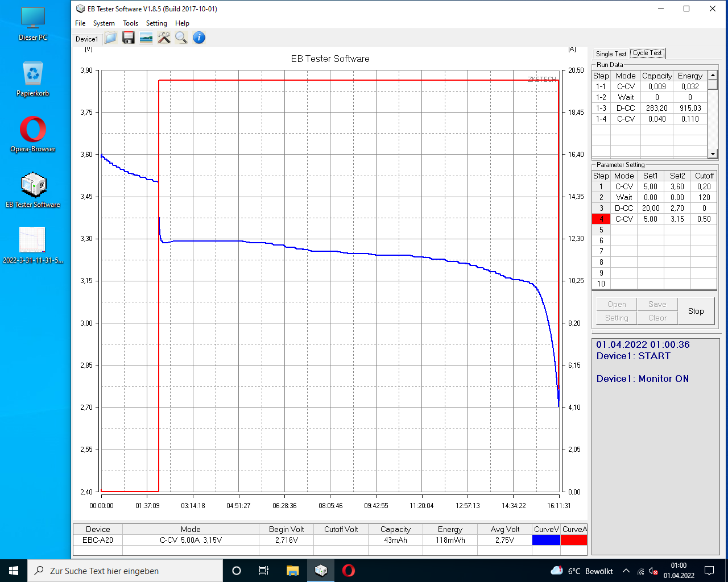Show hidden tray icons chevron
728x582 pixels.
click(x=626, y=571)
